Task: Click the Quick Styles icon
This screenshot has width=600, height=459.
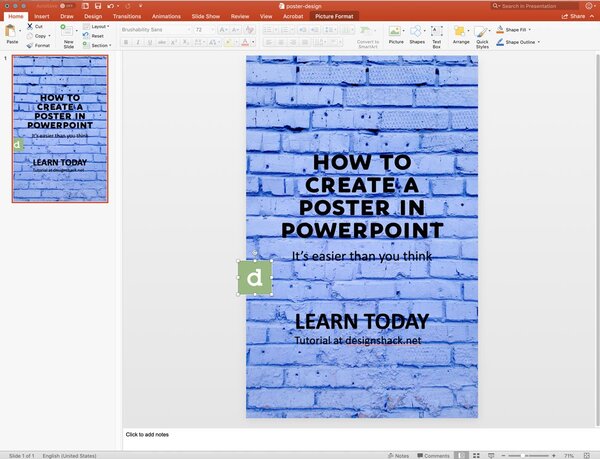Action: (482, 32)
